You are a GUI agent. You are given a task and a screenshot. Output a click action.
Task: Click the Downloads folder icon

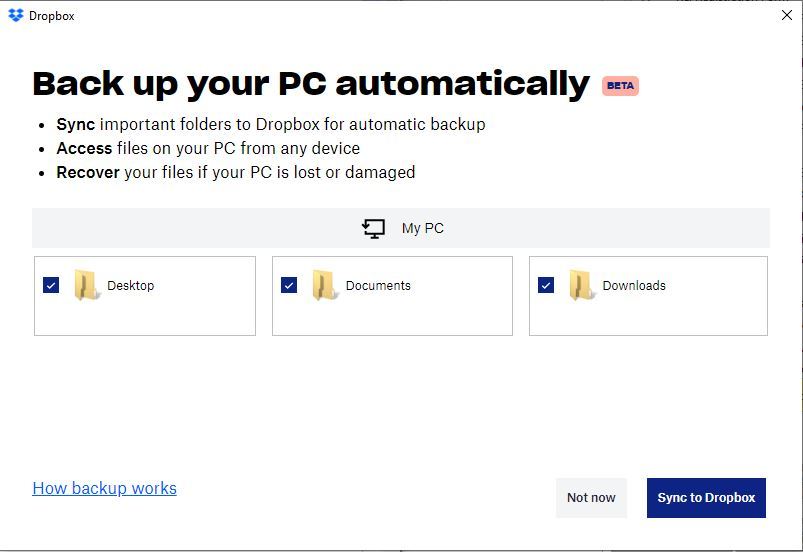582,286
